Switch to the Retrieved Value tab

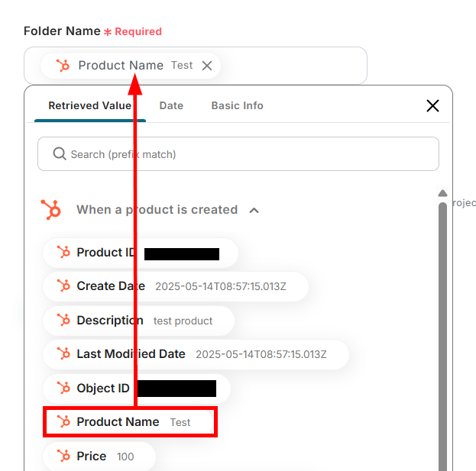click(x=90, y=105)
